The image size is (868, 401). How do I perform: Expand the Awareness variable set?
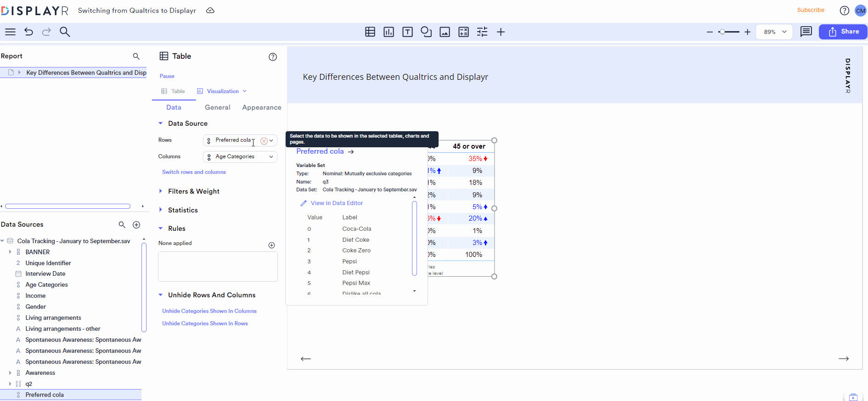[10, 373]
